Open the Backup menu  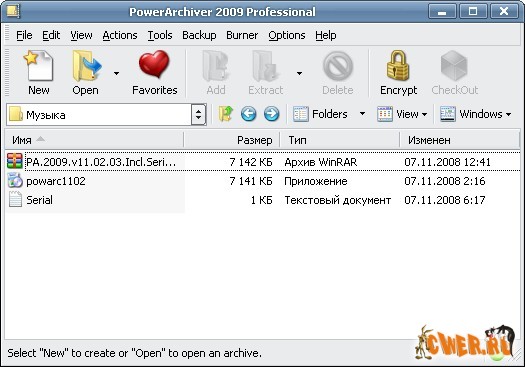(x=199, y=35)
